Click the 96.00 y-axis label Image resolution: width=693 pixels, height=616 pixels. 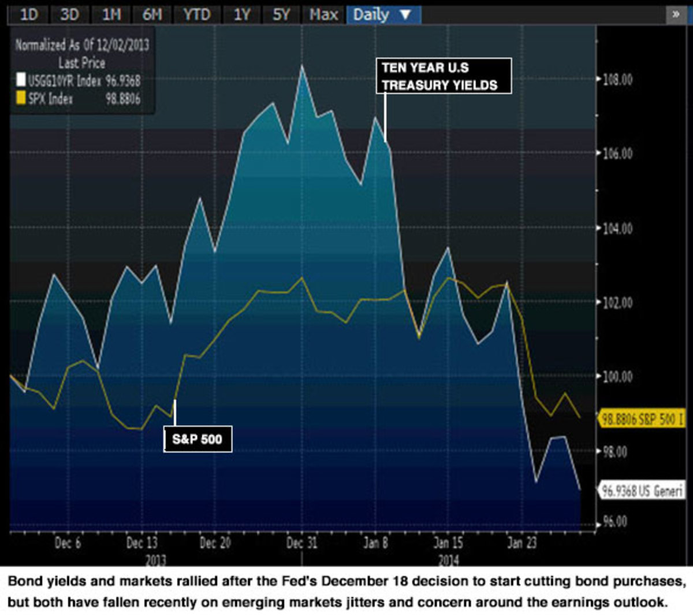614,522
